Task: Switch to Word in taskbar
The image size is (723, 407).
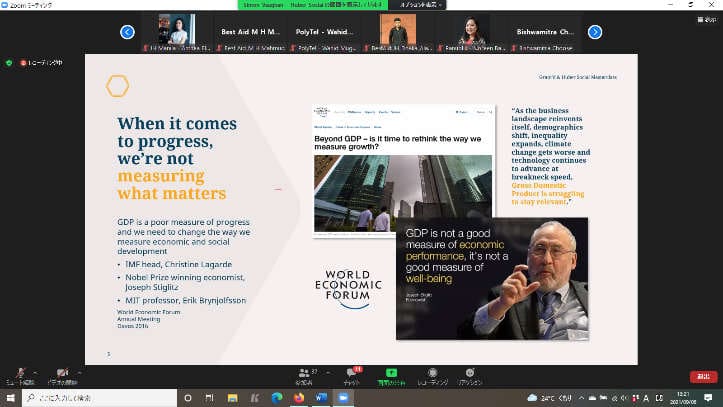Action: click(321, 398)
